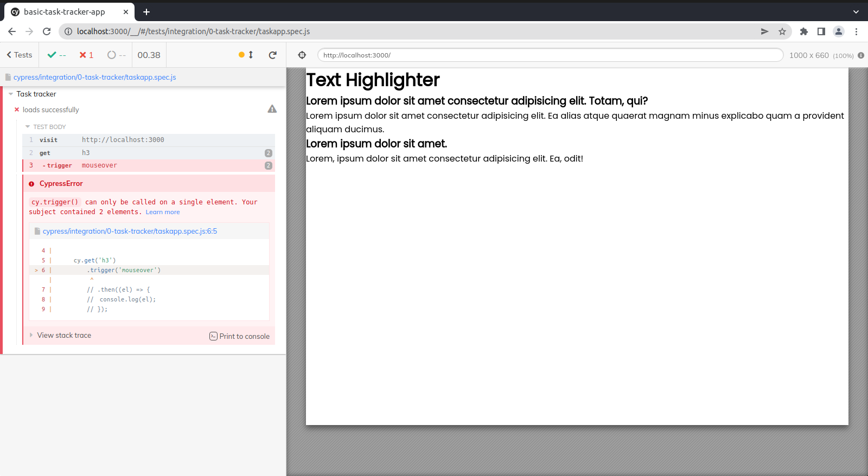Click the element count badge on trigger row
868x476 pixels.
(268, 165)
